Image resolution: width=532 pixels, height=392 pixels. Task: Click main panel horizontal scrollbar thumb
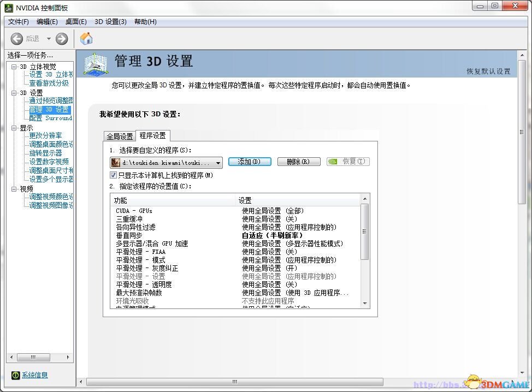coord(235,382)
